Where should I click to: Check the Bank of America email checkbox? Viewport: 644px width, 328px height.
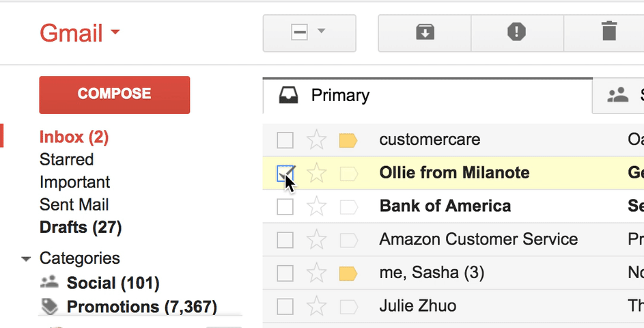[x=285, y=206]
